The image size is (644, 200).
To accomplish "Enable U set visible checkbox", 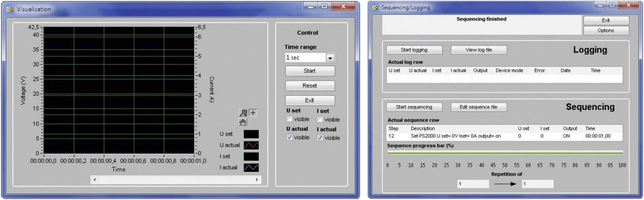I will 289,119.
